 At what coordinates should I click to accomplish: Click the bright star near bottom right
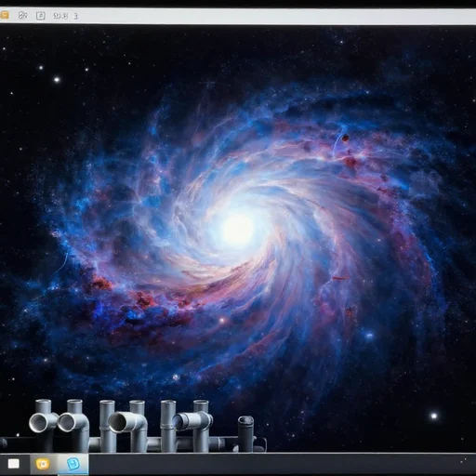point(434,416)
